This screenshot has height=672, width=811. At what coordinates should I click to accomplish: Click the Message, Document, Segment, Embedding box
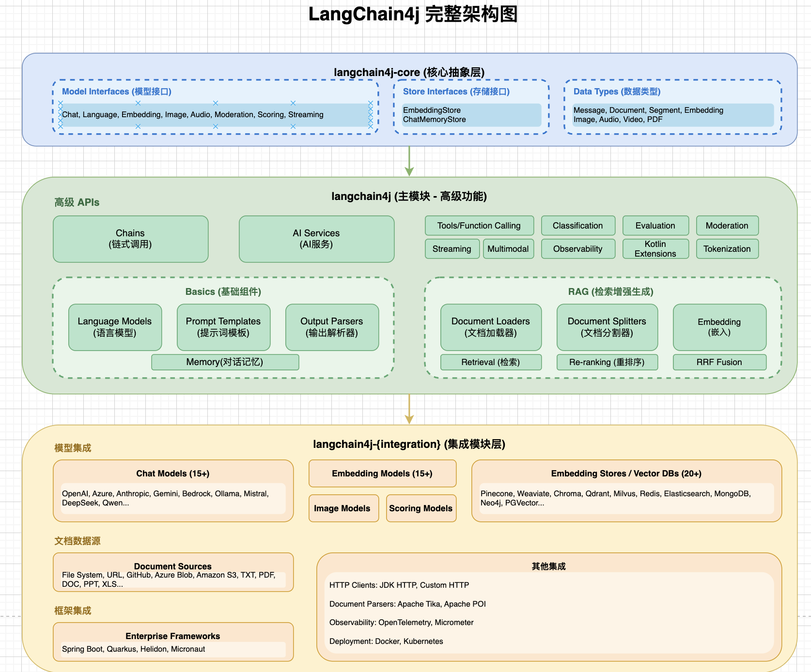(673, 115)
